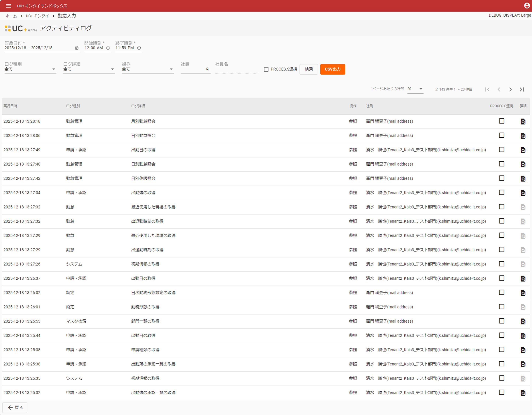The height and width of the screenshot is (415, 532).
Task: Click the start time clock icon
Action: point(108,48)
